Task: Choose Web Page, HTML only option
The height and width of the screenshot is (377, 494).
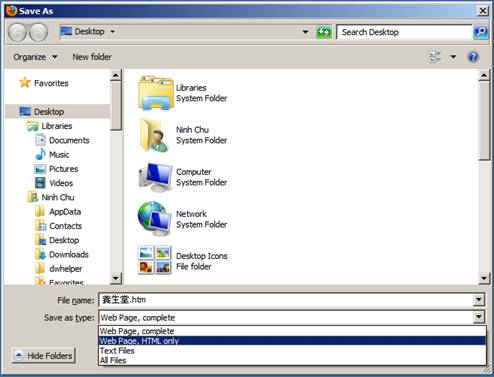Action: tap(292, 341)
